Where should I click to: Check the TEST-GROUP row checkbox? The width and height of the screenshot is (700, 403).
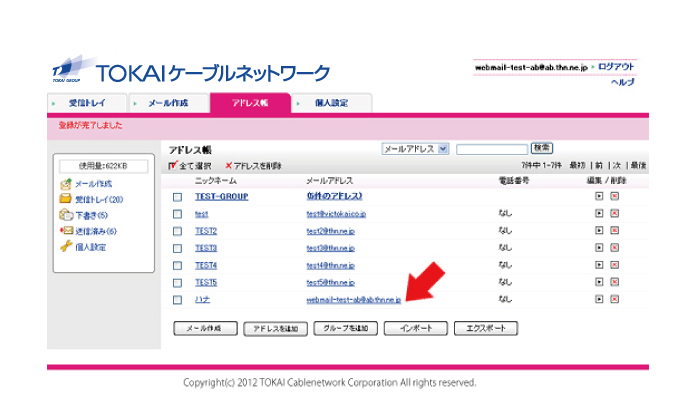coord(177,197)
